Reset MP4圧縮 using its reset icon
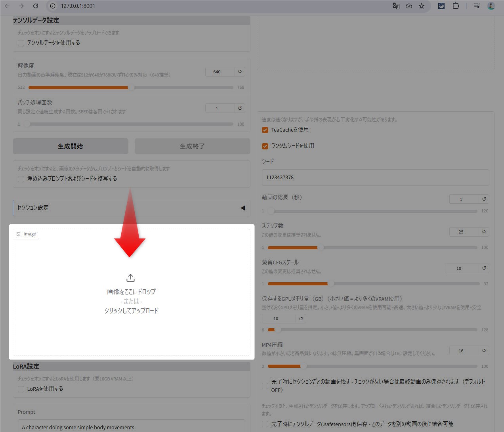The image size is (504, 432). [x=484, y=350]
